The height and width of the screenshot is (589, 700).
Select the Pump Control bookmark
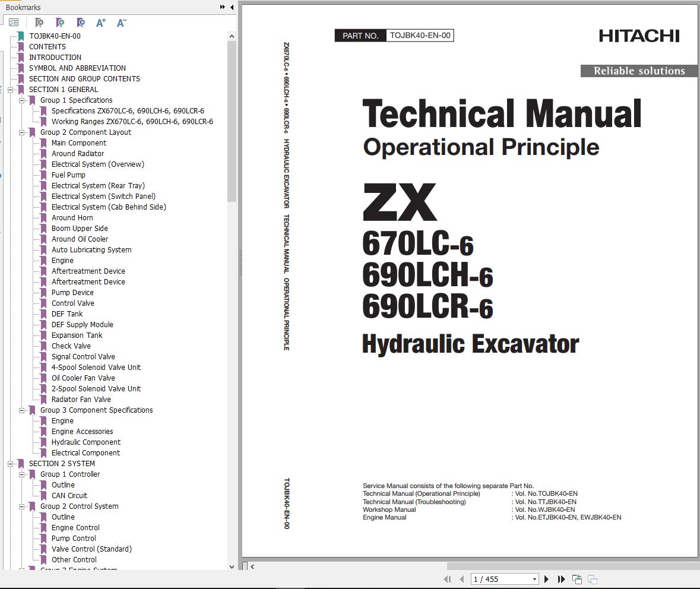[74, 539]
